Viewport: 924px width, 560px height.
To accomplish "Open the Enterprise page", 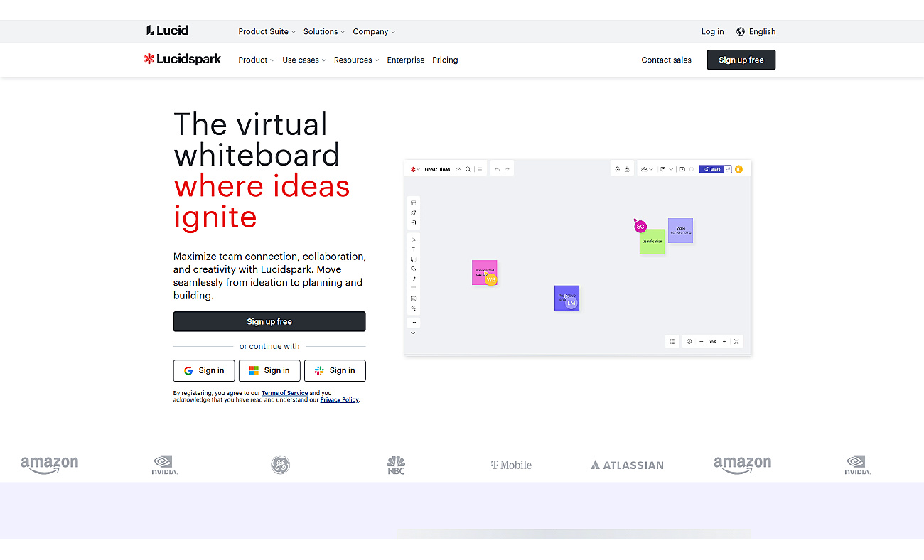I will (x=406, y=60).
